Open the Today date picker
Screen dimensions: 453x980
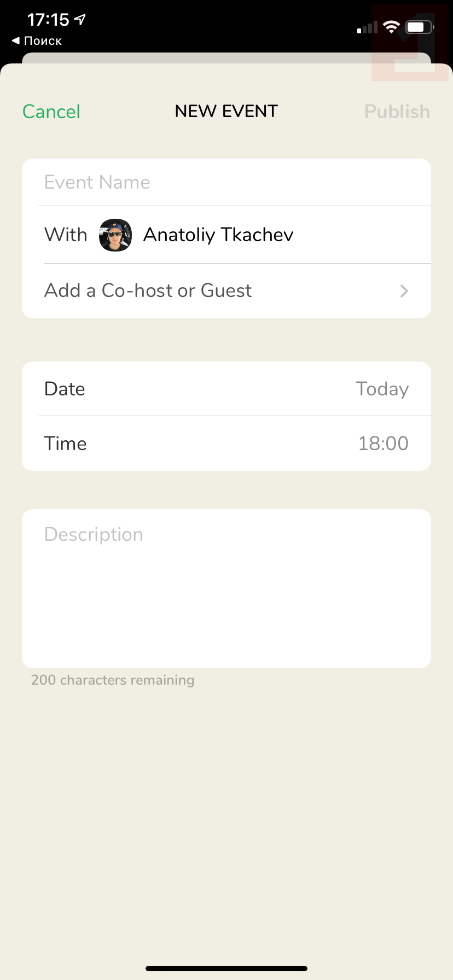[x=382, y=389]
